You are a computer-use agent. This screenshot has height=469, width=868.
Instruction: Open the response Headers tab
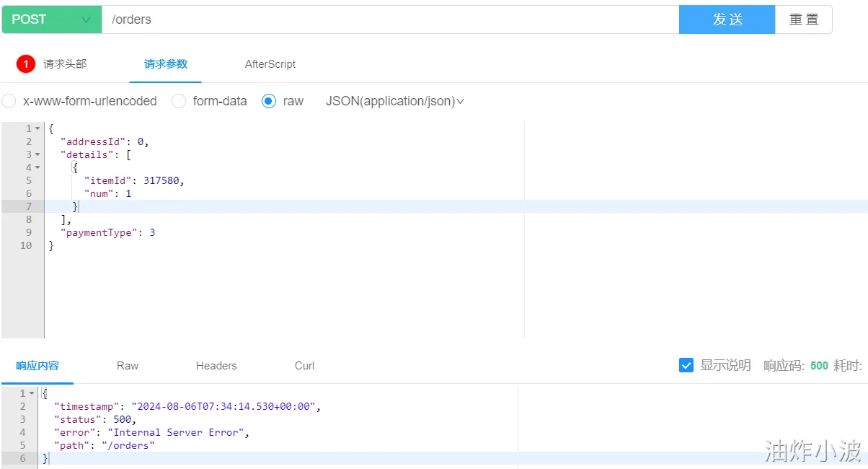(216, 366)
